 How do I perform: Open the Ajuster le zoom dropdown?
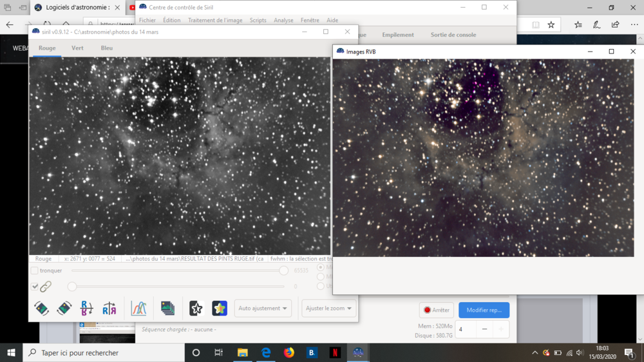[x=328, y=308]
